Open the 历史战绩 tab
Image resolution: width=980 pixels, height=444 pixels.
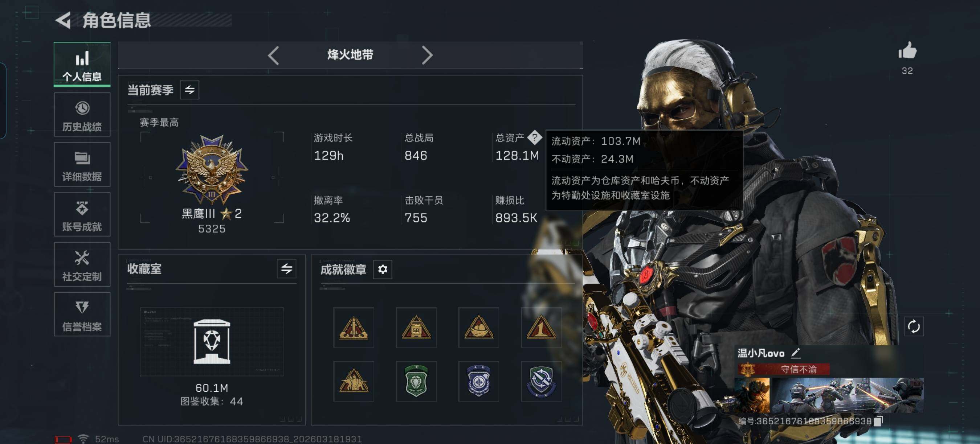(82, 115)
